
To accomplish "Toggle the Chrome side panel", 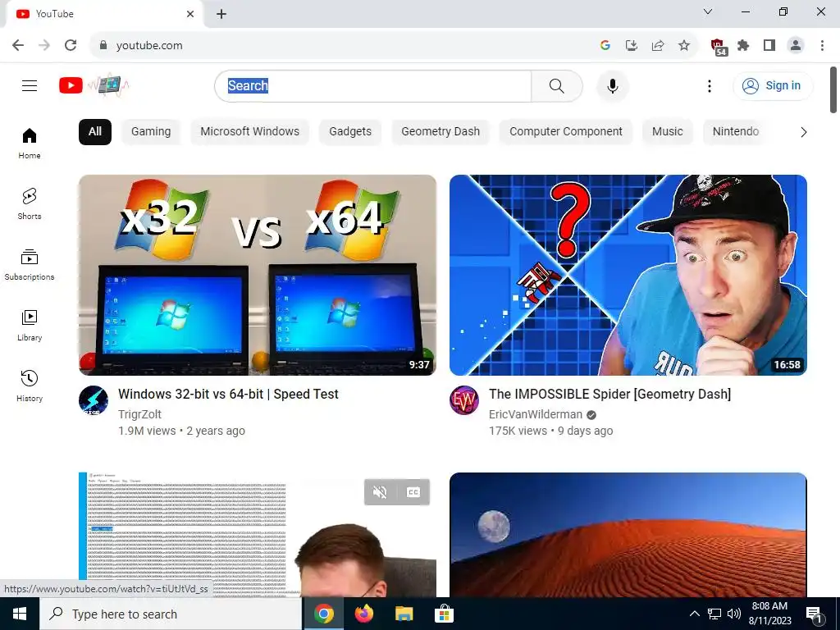I will click(769, 46).
